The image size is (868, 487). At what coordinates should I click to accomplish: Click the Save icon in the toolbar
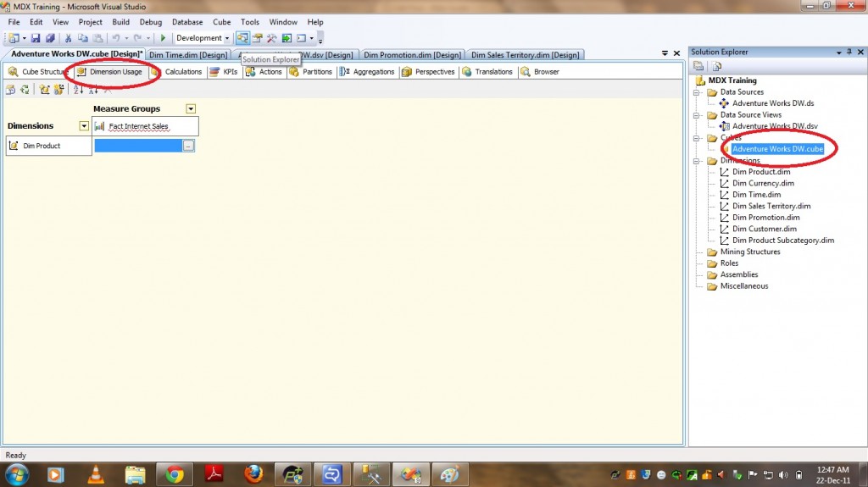[x=36, y=38]
